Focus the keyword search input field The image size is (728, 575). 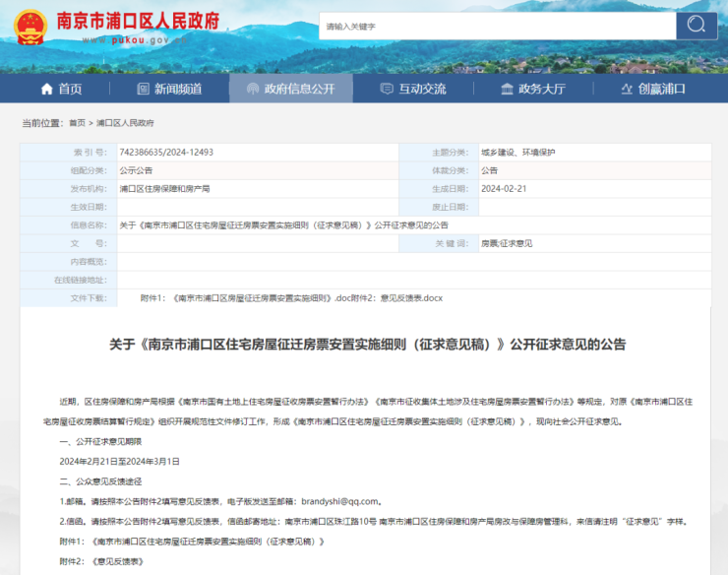click(494, 26)
